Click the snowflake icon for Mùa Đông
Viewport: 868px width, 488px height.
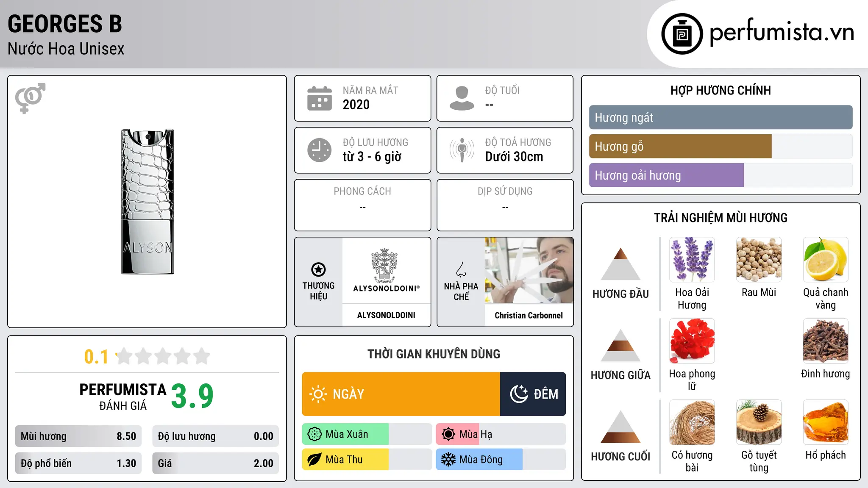448,460
